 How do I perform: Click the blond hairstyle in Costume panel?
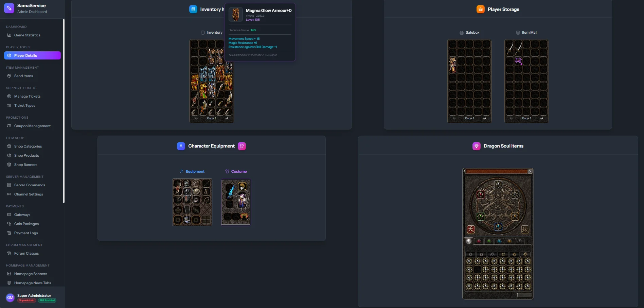point(242,186)
